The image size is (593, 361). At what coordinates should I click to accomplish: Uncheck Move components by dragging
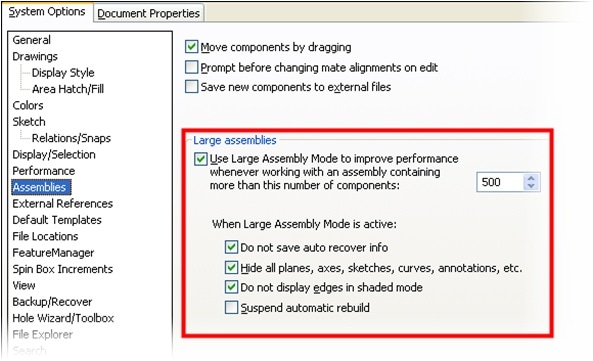(x=191, y=47)
